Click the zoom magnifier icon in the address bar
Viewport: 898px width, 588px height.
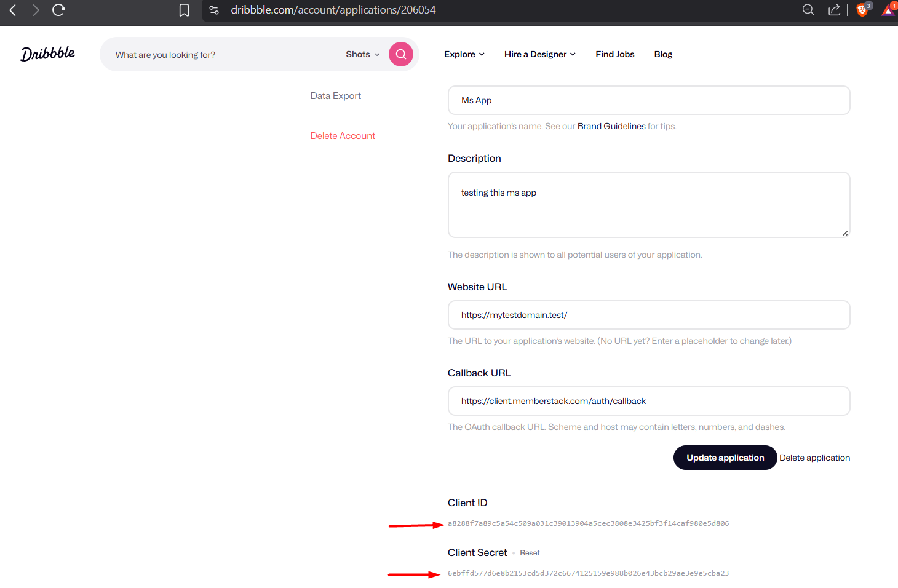click(808, 9)
